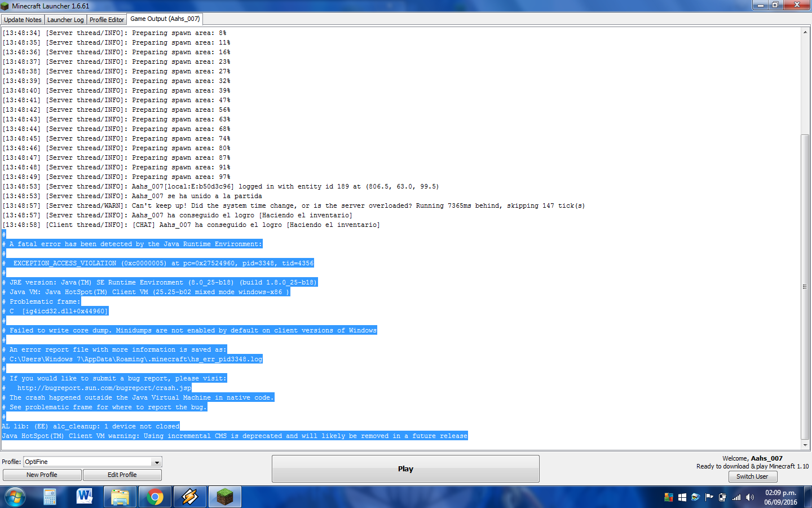Click the Edit Profile button
This screenshot has width=812, height=508.
click(122, 475)
